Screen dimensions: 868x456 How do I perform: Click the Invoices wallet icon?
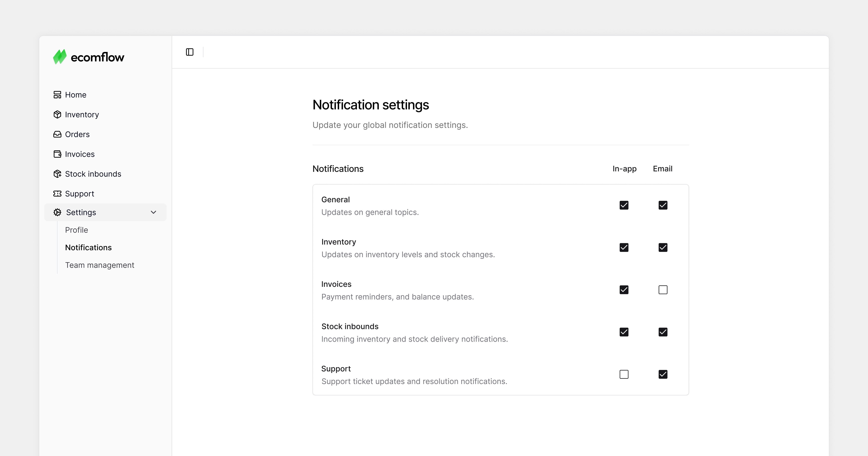point(57,154)
